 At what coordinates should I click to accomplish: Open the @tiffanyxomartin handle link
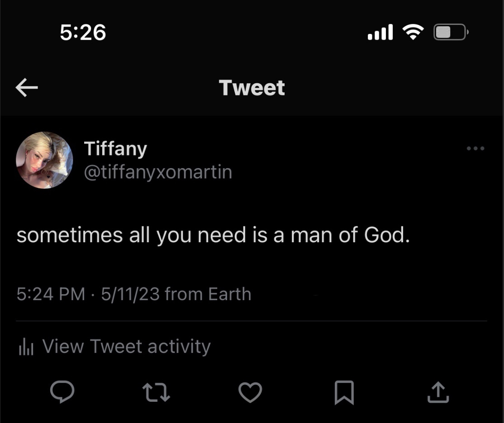158,172
